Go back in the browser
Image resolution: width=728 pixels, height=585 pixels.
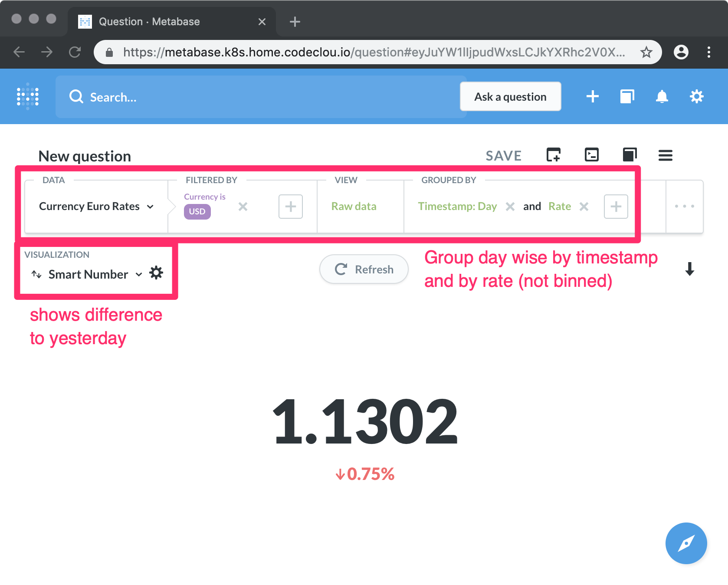(x=19, y=52)
